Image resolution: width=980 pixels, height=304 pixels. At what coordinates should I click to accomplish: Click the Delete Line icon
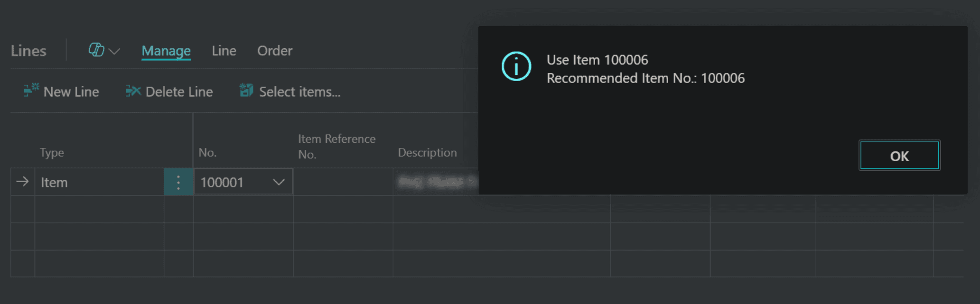(x=133, y=91)
